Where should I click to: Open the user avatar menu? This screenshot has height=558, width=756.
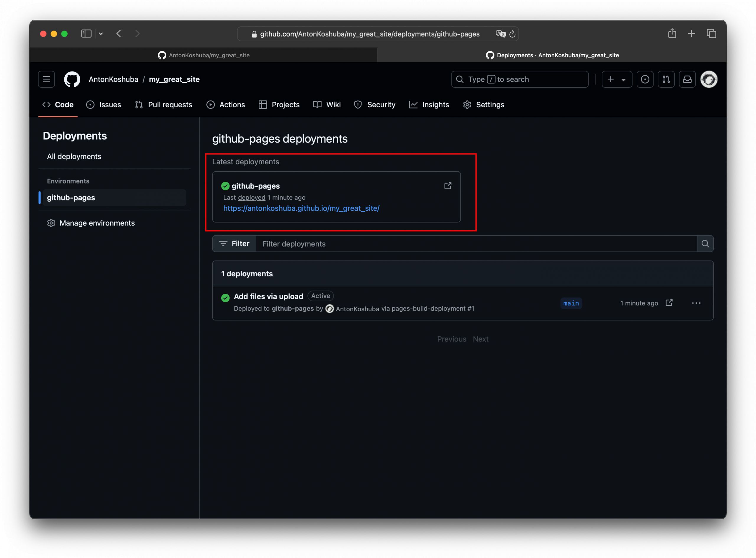pos(709,80)
